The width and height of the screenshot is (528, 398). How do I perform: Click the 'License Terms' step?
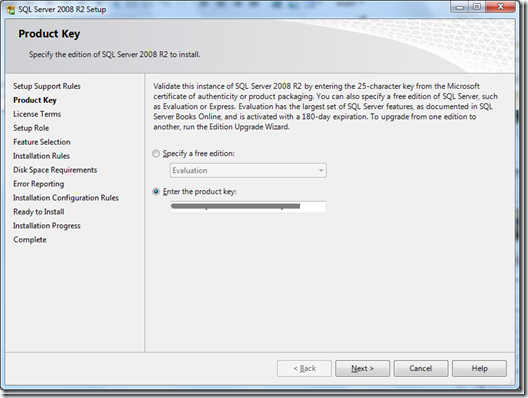(37, 114)
